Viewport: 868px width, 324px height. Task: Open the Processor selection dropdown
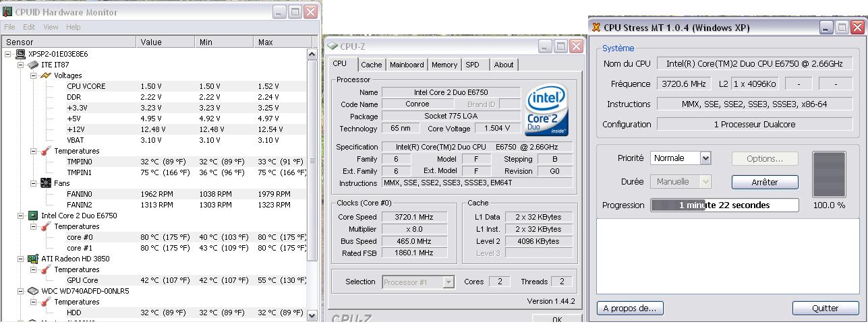(449, 282)
